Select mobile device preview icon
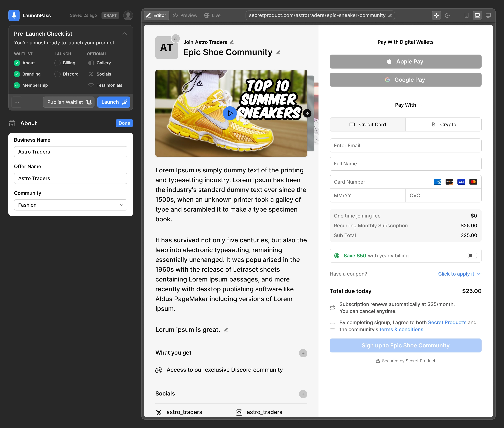504x428 pixels. click(x=466, y=15)
